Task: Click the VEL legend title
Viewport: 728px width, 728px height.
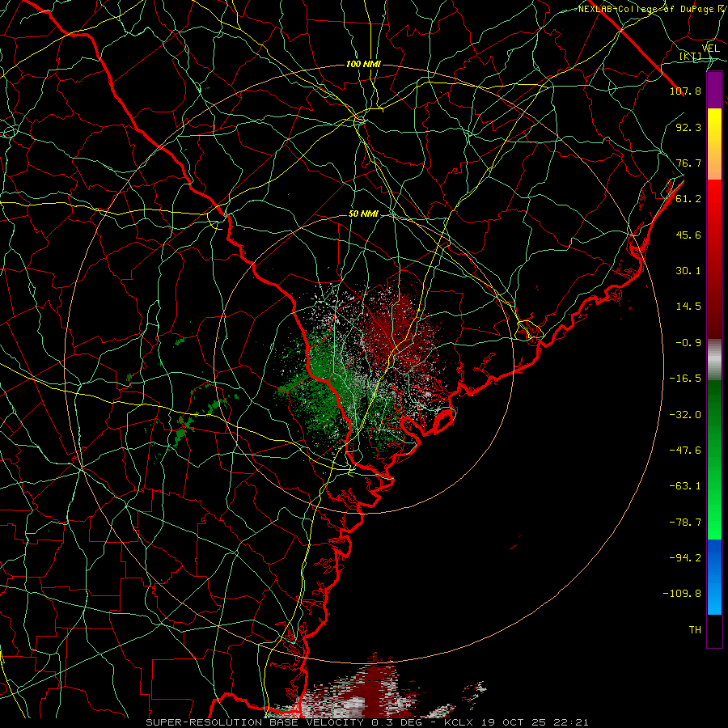Action: click(710, 49)
